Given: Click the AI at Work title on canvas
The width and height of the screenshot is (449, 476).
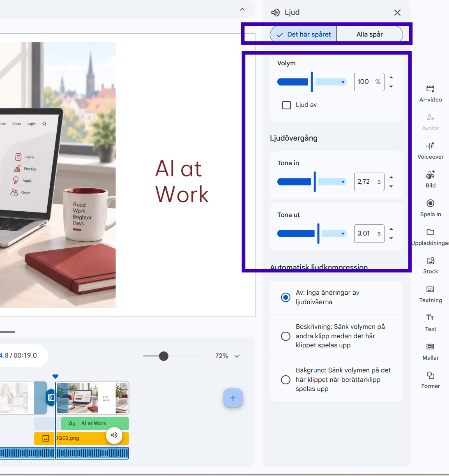Looking at the screenshot, I should click(182, 181).
